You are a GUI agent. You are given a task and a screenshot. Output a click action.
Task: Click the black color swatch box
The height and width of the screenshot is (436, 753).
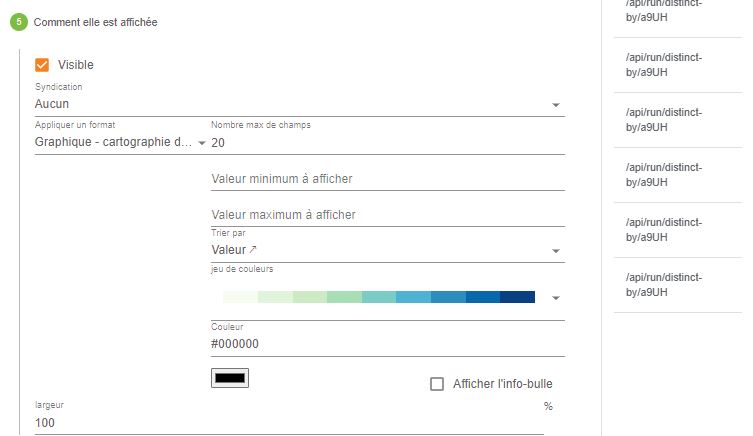pos(230,378)
